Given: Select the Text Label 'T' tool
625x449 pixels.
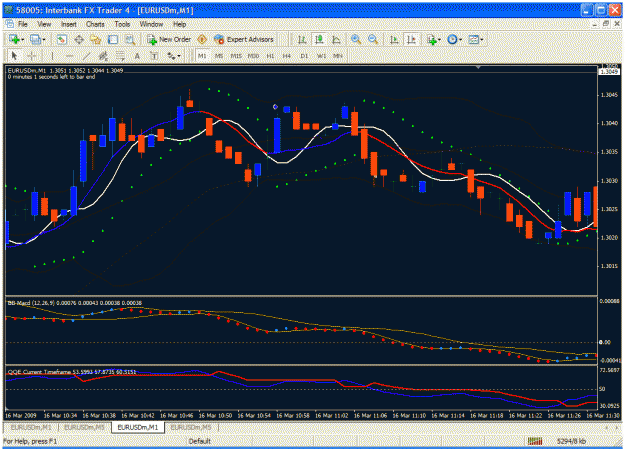Looking at the screenshot, I should point(154,56).
